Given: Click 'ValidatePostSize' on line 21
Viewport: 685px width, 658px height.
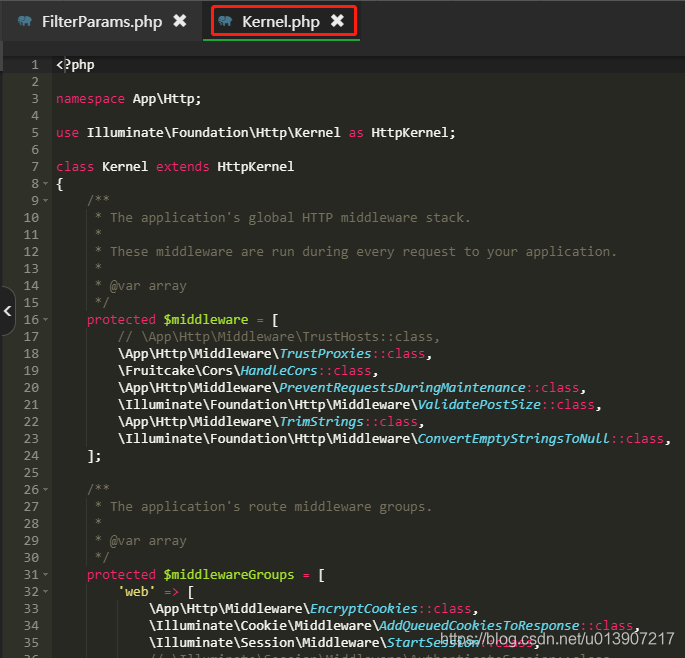Looking at the screenshot, I should (x=479, y=405).
